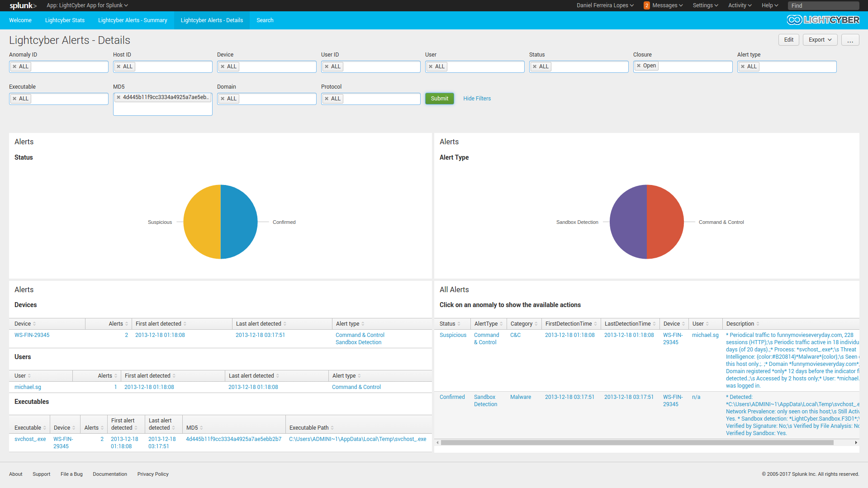
Task: Remove the ALL tag in Status filter
Action: [x=535, y=66]
